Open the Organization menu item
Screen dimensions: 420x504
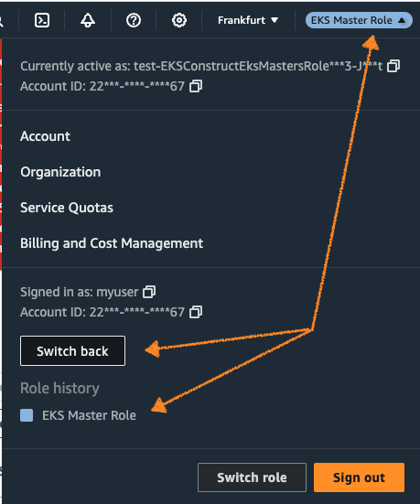tap(60, 172)
